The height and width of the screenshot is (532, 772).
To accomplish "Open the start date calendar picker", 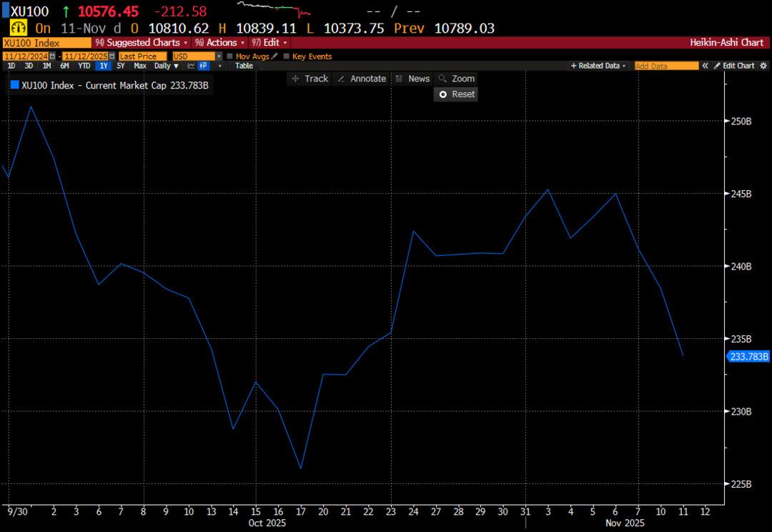I will pyautogui.click(x=52, y=56).
